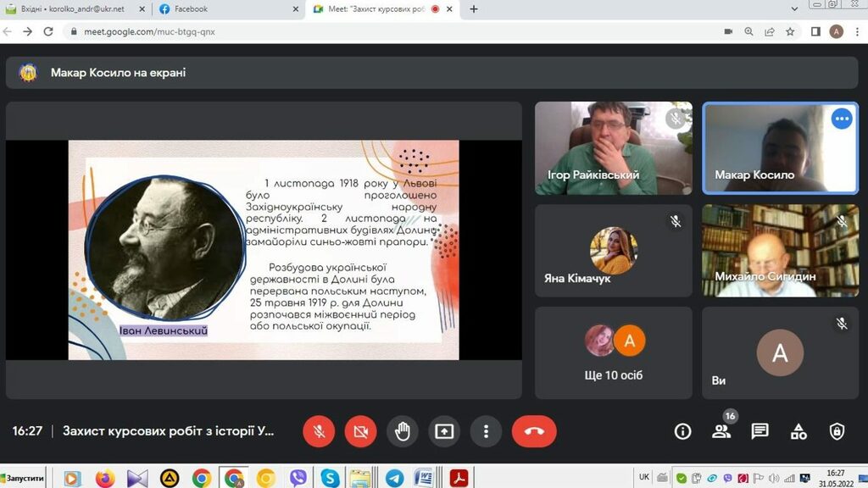The height and width of the screenshot is (488, 868).
Task: Open a new browser tab
Action: [x=474, y=9]
